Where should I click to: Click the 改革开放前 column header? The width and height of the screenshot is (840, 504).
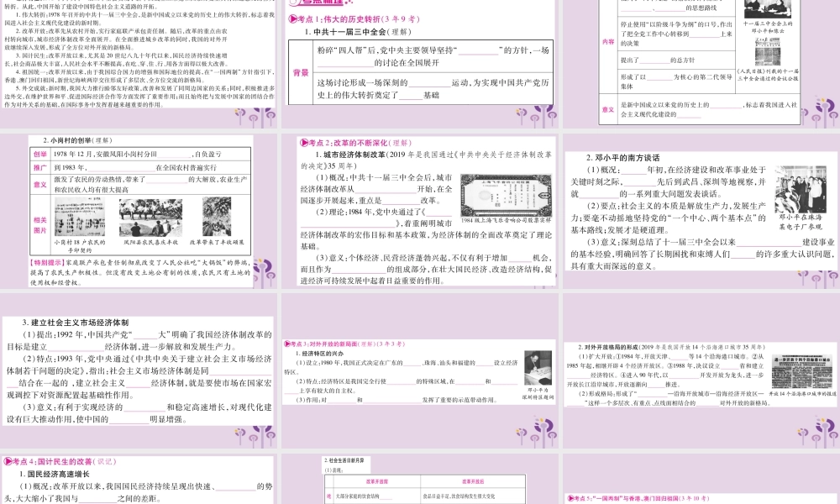point(377,481)
